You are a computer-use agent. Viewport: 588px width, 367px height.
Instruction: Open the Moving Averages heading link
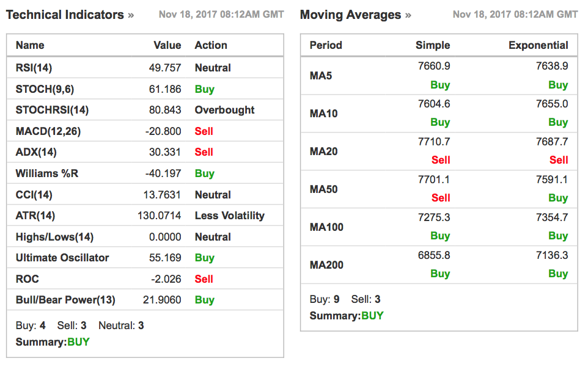point(350,15)
